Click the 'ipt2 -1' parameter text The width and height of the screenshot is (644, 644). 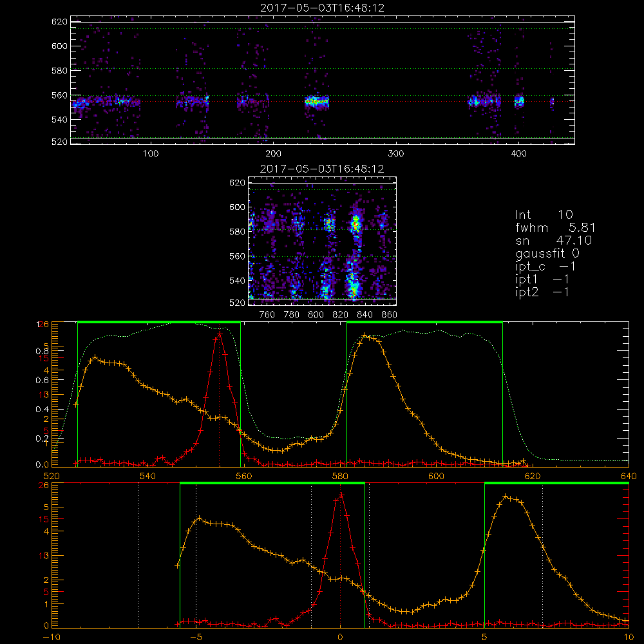point(542,292)
